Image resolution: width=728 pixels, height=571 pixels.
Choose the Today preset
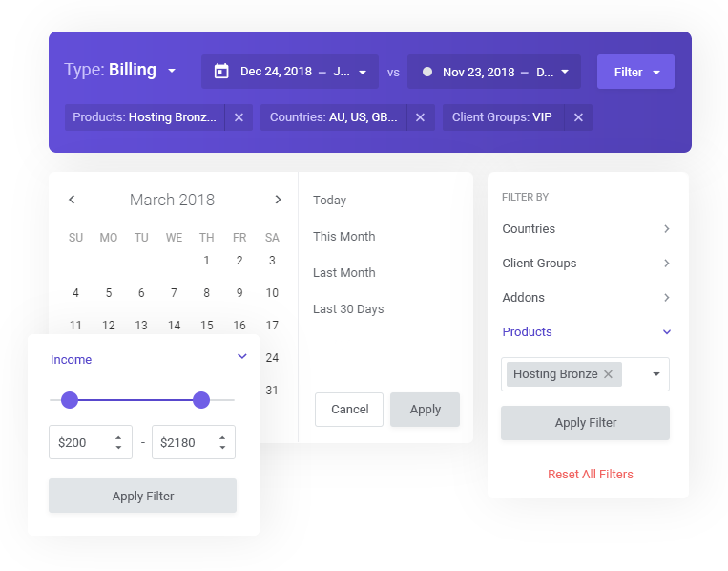click(329, 201)
